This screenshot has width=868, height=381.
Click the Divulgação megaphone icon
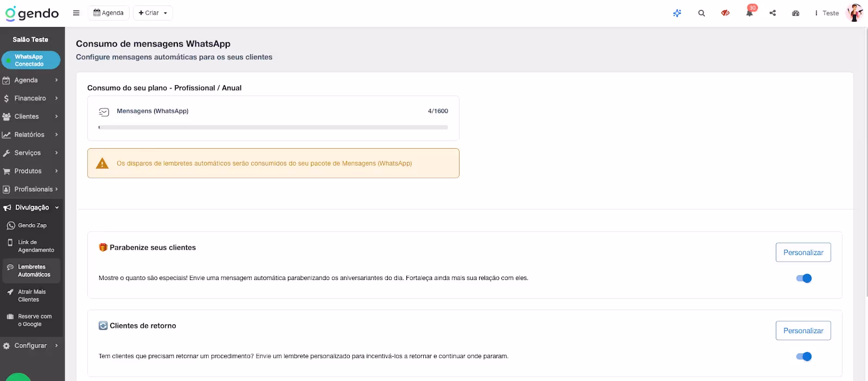(7, 207)
